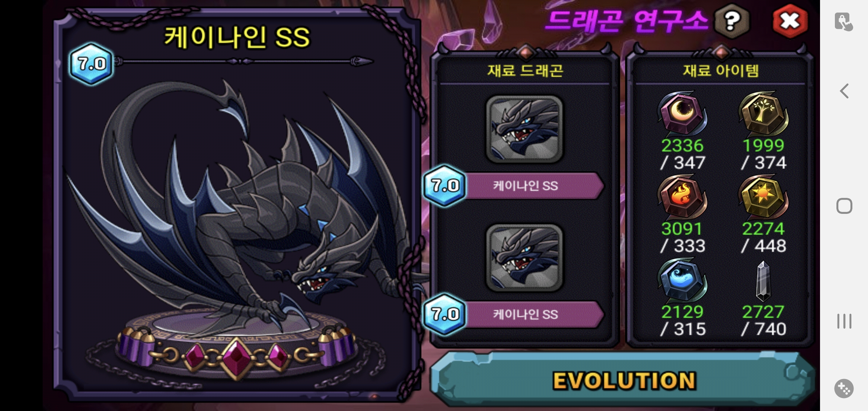This screenshot has width=868, height=411.
Task: Open the 재료 아이템 panel header
Action: click(x=721, y=70)
